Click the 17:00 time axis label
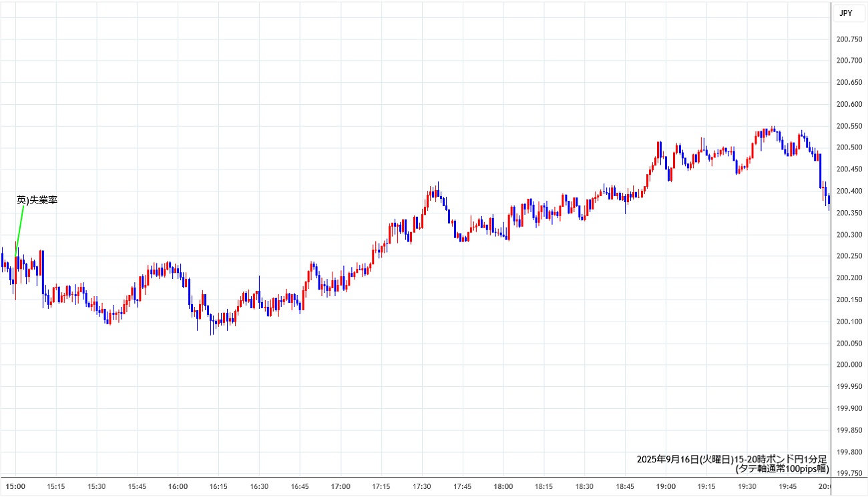The image size is (868, 497). click(x=341, y=486)
